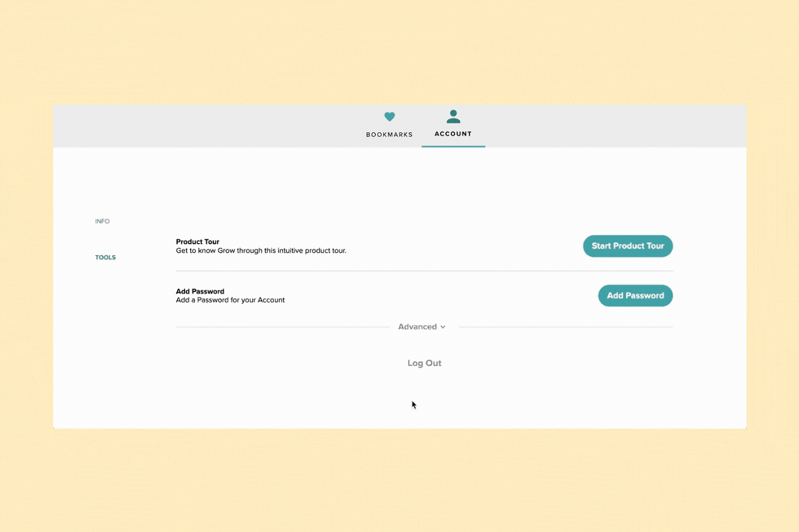Click the Add Password button

click(x=635, y=296)
